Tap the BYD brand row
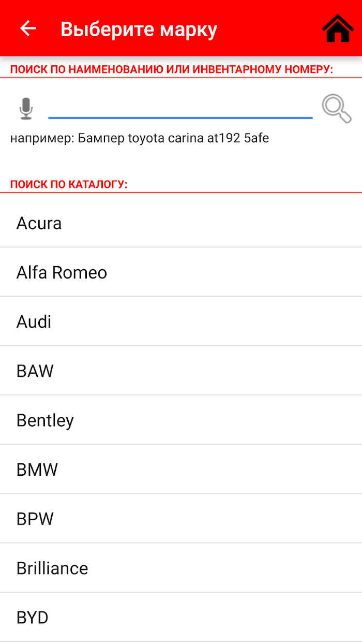Screen dimensions: 362x644 click(x=181, y=617)
